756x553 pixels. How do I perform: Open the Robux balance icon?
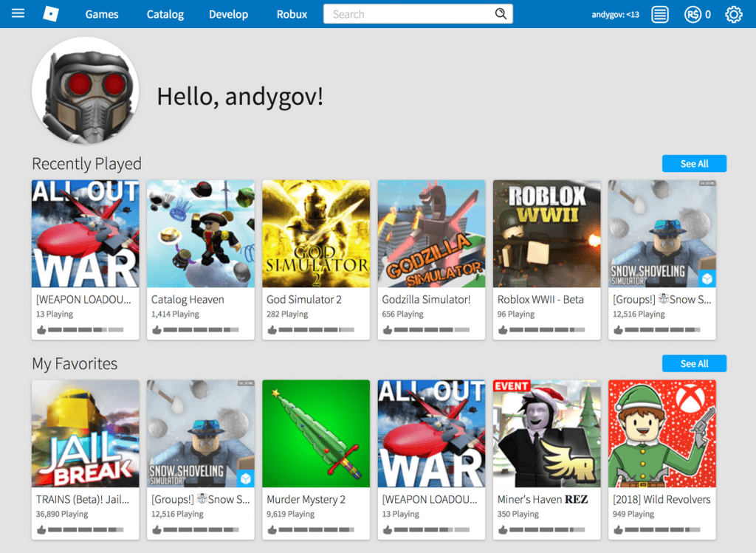pos(693,15)
